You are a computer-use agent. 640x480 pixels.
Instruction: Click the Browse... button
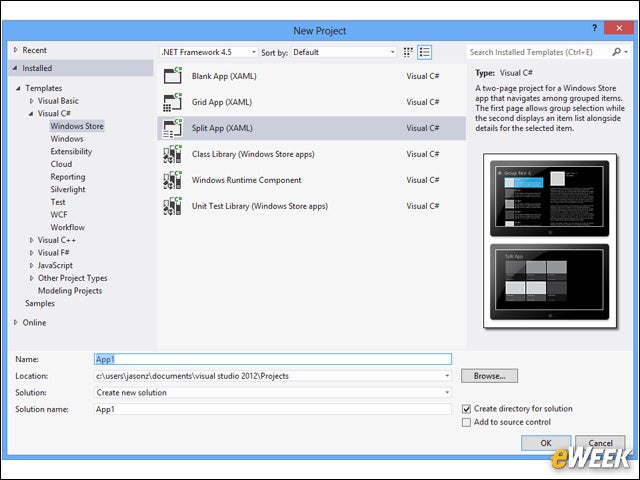pos(489,376)
